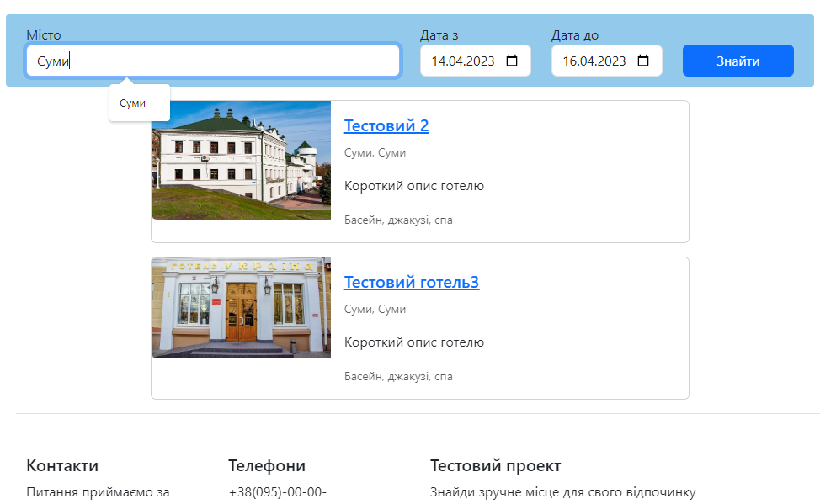Click the "Місто" field label
The height and width of the screenshot is (504, 820).
tap(43, 35)
